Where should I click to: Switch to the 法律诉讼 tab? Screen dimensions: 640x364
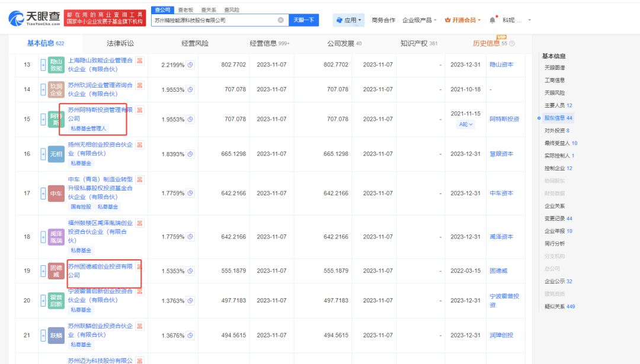pyautogui.click(x=120, y=43)
